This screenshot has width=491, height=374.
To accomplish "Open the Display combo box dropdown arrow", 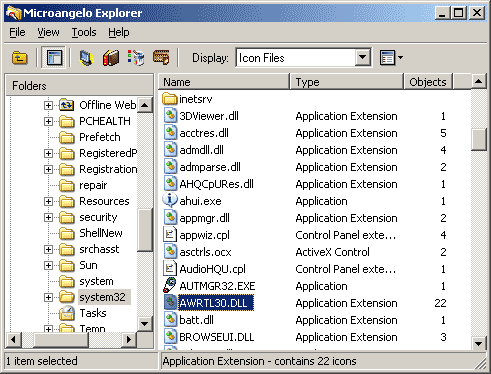I will [362, 58].
